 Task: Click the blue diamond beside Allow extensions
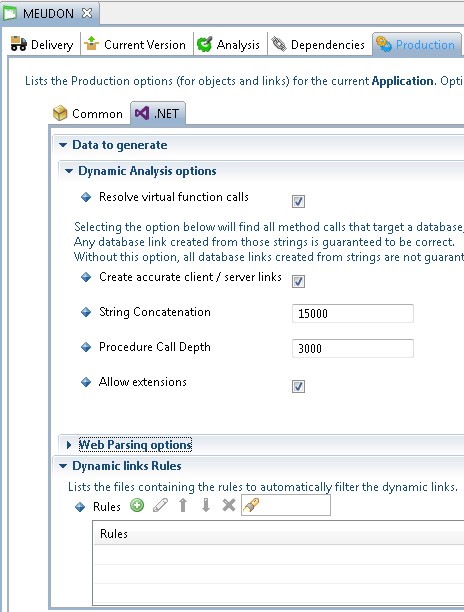pyautogui.click(x=86, y=382)
